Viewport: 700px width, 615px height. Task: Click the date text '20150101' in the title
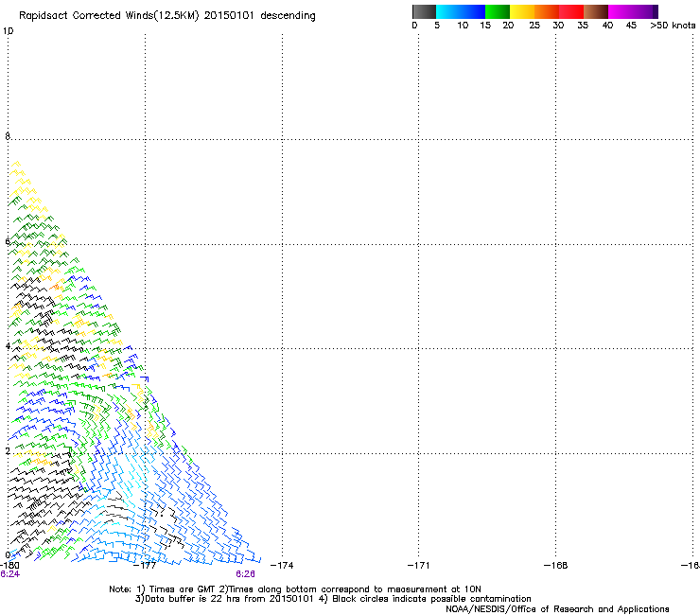click(x=229, y=15)
